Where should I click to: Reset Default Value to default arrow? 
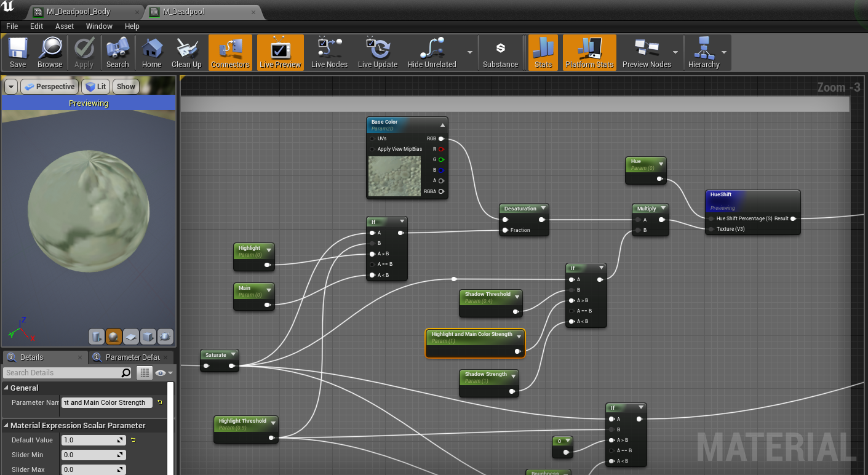(133, 440)
